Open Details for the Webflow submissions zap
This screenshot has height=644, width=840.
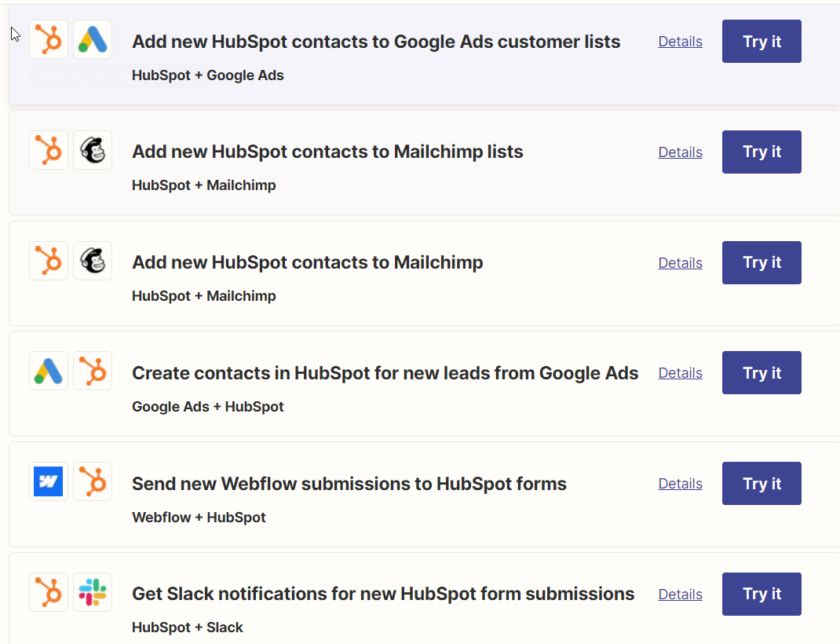(680, 484)
